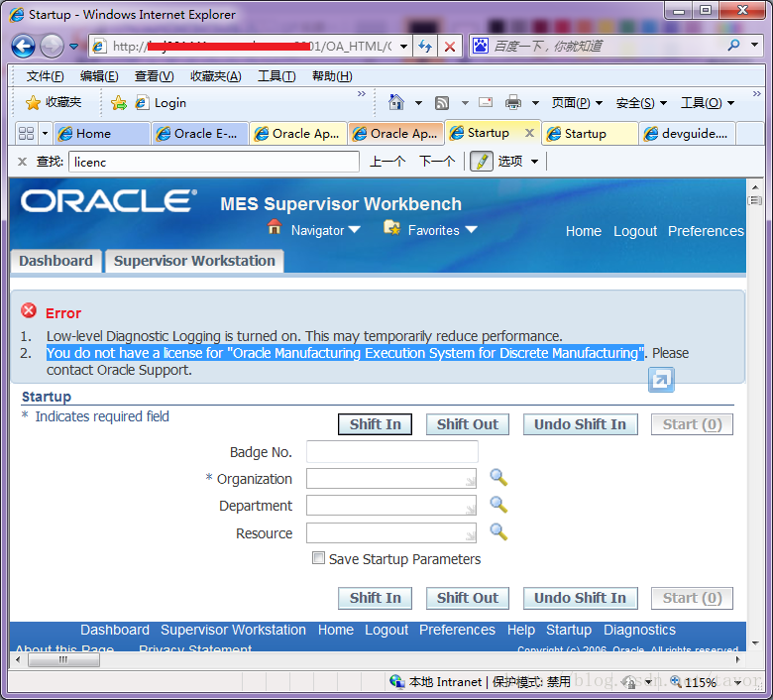Image resolution: width=773 pixels, height=700 pixels.
Task: Click the 收藏夹 favorites star button
Action: [54, 102]
